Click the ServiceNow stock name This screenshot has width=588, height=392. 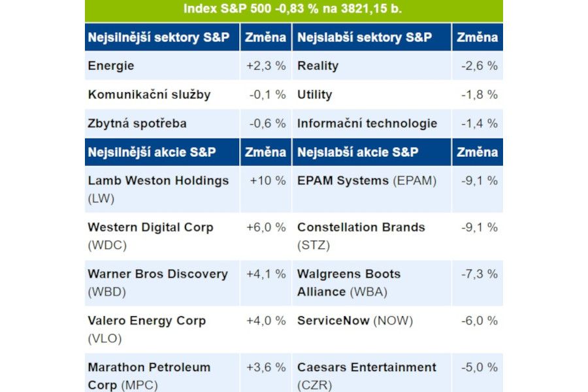pyautogui.click(x=333, y=321)
